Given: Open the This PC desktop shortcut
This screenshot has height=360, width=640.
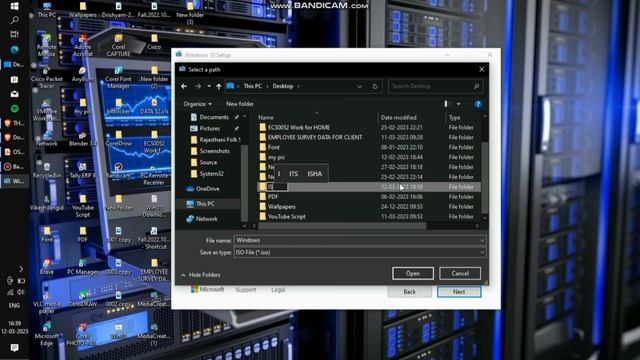Looking at the screenshot, I should click(47, 10).
